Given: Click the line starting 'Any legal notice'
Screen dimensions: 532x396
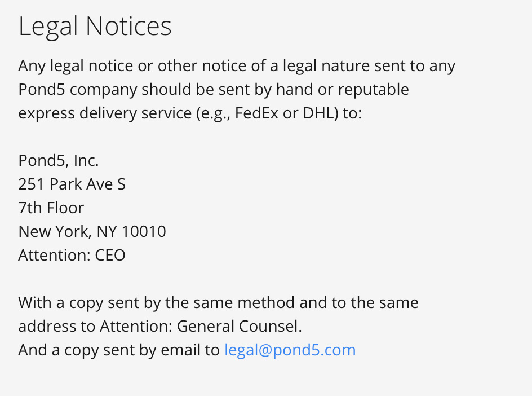Looking at the screenshot, I should click(x=237, y=66).
